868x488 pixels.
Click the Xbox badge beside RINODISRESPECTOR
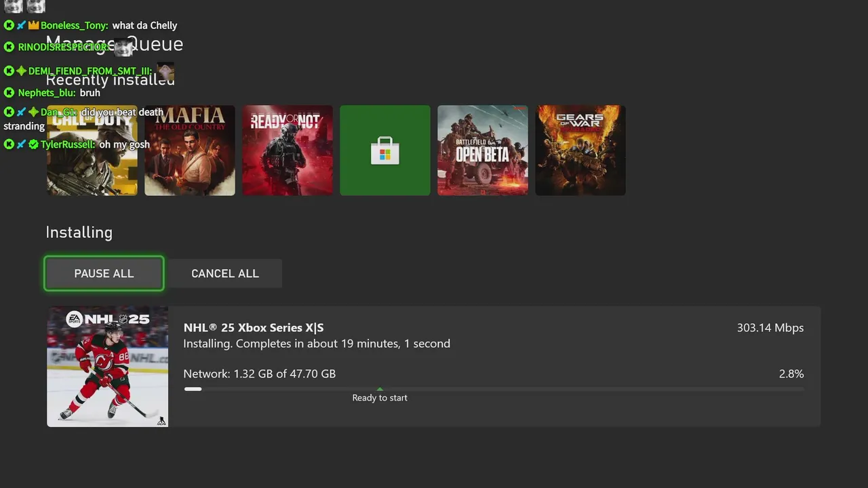9,47
